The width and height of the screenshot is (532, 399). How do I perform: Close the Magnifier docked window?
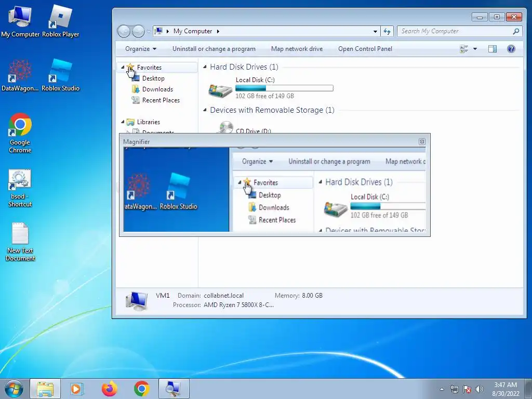point(422,141)
